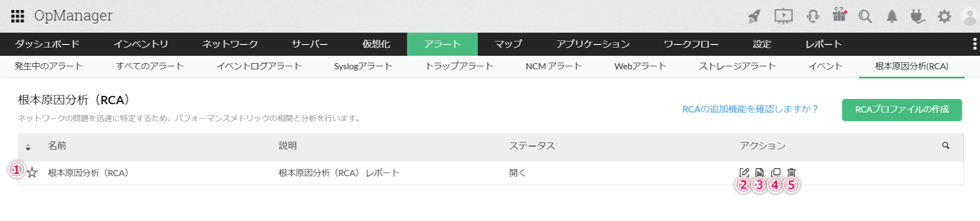
Task: Toggle the favorite star for 根本原因分析 (RCA)
Action: (x=32, y=173)
